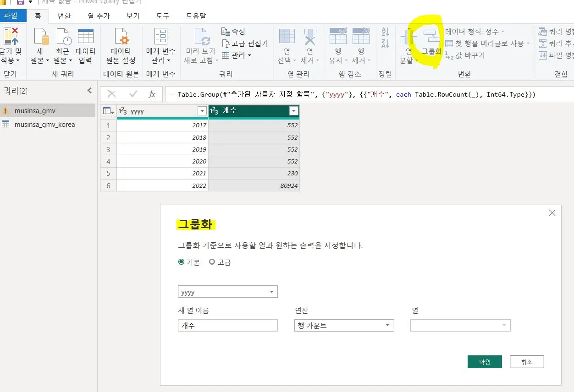Click the Split Column (열 분할) icon

click(408, 37)
